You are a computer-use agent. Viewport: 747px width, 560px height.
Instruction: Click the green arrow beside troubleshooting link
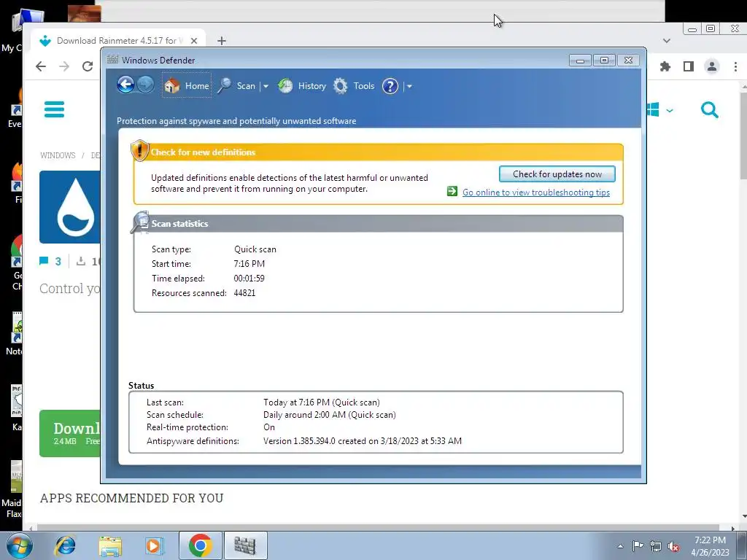pos(452,192)
